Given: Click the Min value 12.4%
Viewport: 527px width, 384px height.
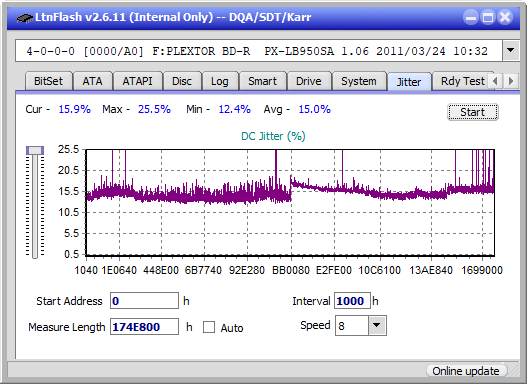Looking at the screenshot, I should pos(235,109).
